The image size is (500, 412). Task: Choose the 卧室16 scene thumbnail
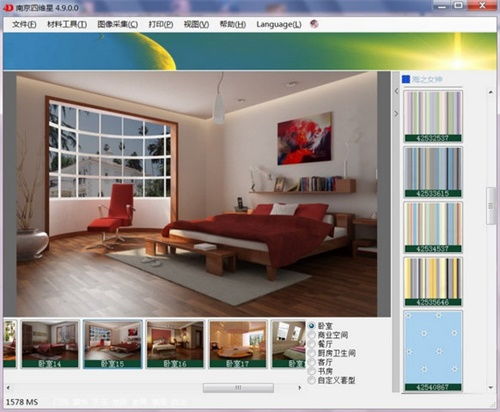pyautogui.click(x=175, y=344)
